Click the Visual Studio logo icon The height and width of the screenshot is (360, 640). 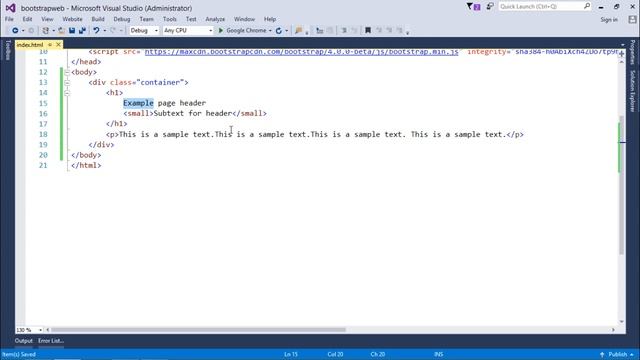[10, 8]
